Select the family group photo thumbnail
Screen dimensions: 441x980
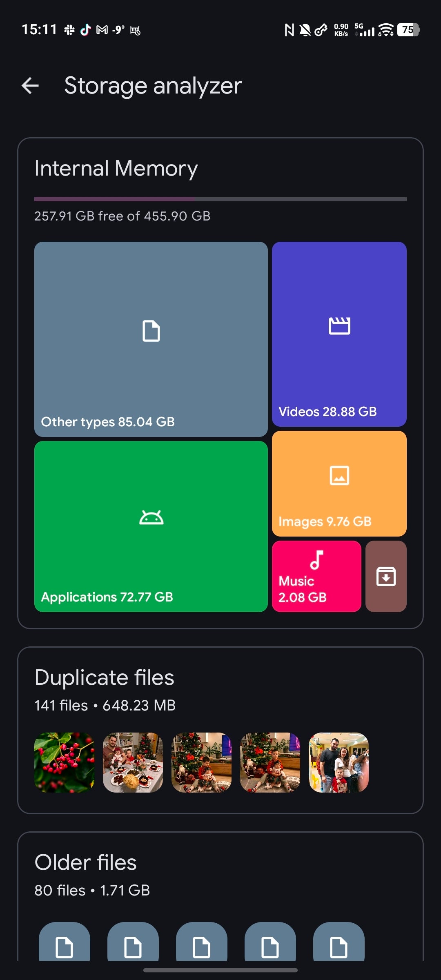(x=339, y=762)
